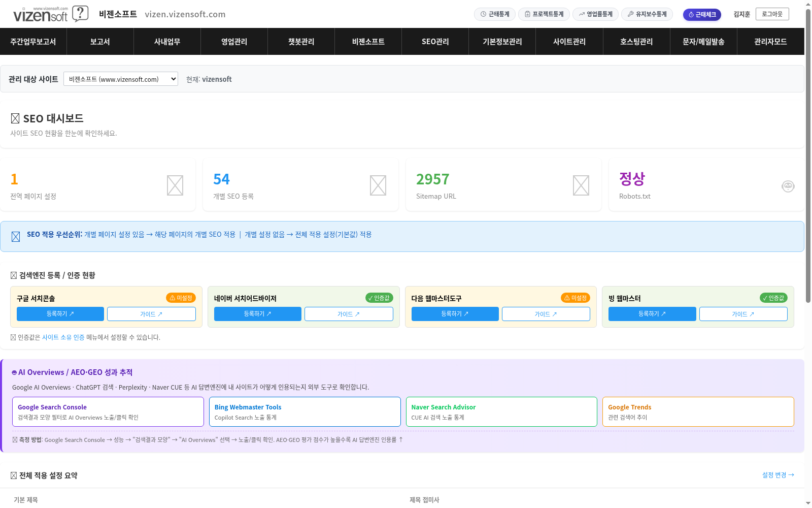This screenshot has height=508, width=812.
Task: Open the Bing Webmaster Tools card
Action: pos(305,412)
